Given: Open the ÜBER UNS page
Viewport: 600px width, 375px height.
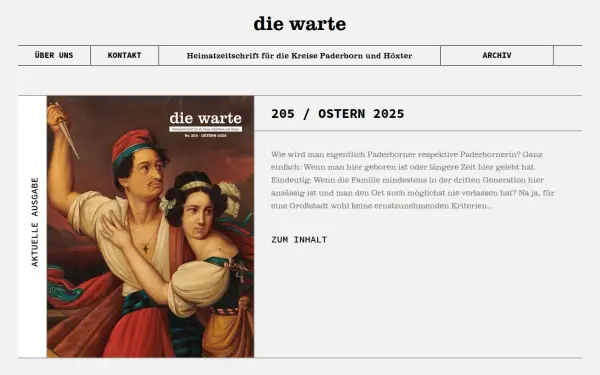Looking at the screenshot, I should [x=54, y=55].
